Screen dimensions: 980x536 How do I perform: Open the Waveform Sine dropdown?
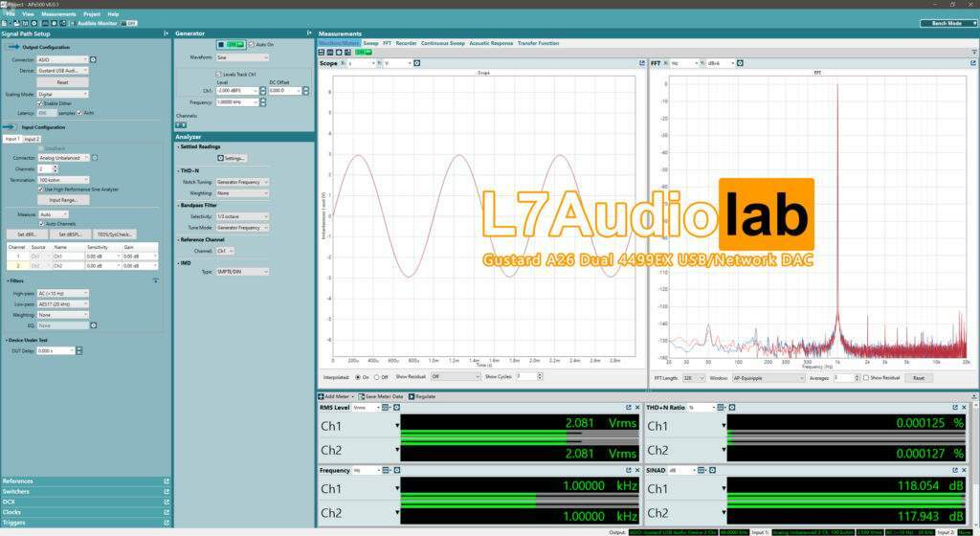pyautogui.click(x=242, y=57)
